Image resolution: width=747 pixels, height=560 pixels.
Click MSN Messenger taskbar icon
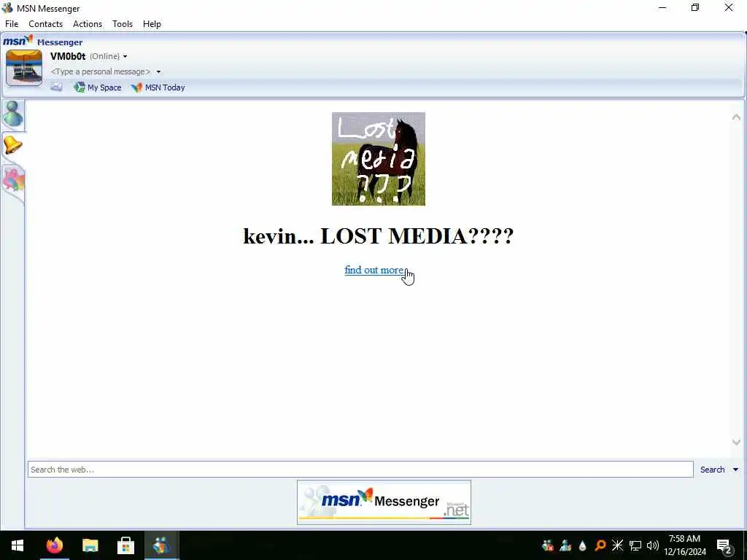coord(161,545)
